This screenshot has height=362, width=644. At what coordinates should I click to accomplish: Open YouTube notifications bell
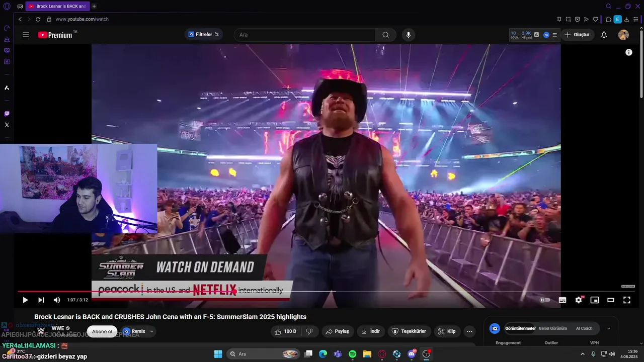(604, 35)
